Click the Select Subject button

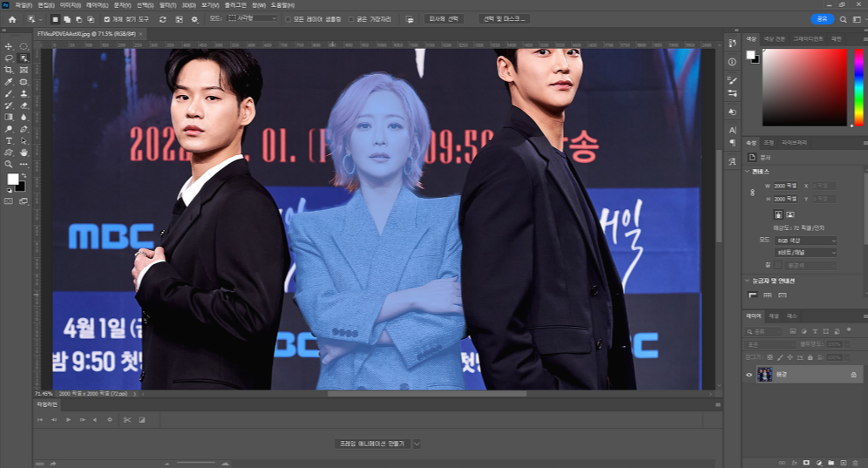444,19
